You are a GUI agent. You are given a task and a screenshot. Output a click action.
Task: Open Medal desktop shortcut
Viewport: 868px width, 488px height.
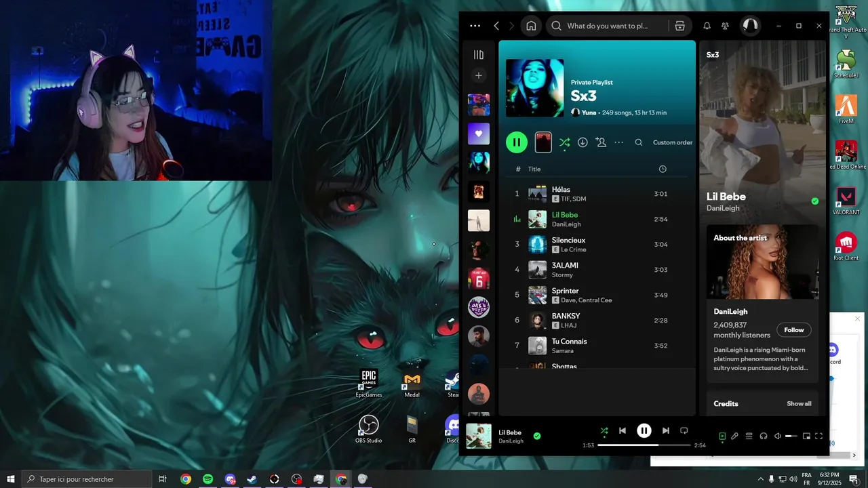pos(412,384)
